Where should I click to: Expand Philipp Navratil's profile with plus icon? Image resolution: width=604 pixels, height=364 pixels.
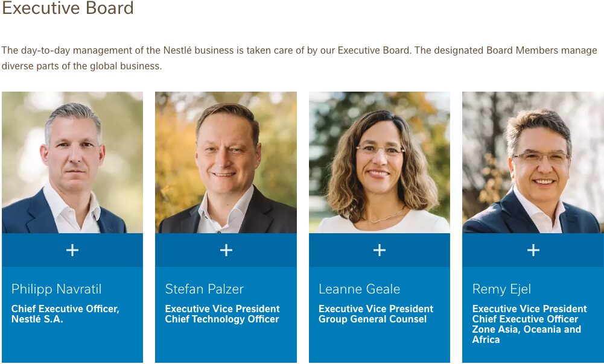(x=72, y=250)
